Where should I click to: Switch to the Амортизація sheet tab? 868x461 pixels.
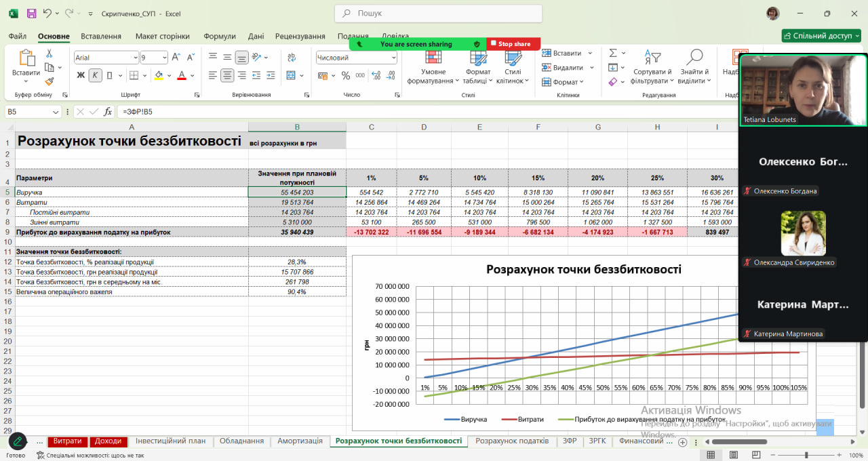point(300,441)
